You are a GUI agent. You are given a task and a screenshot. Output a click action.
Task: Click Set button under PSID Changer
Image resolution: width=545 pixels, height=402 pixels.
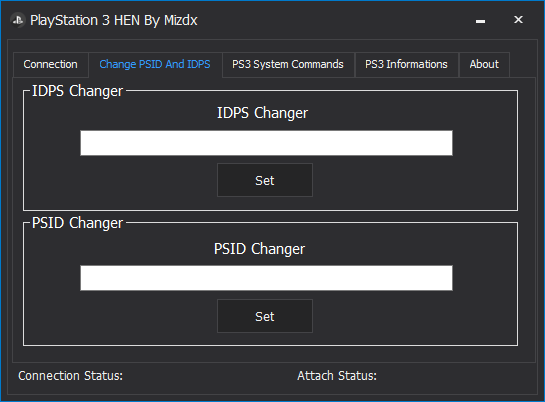click(x=265, y=316)
